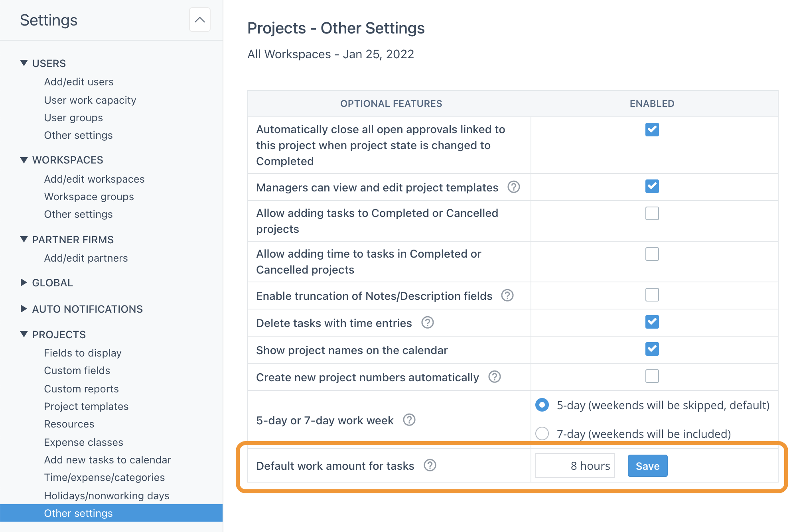Uncheck Delete tasks with time entries
793x532 pixels.
652,322
